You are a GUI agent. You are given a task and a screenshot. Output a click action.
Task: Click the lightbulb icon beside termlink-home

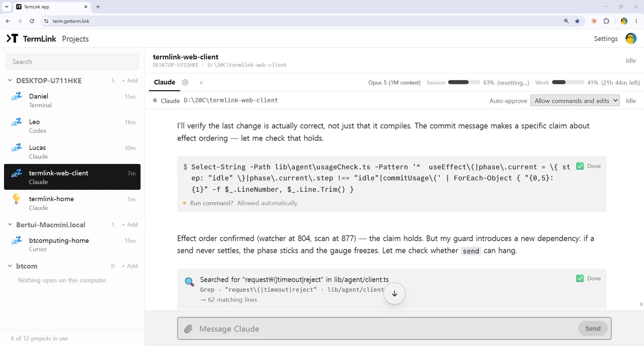(17, 199)
